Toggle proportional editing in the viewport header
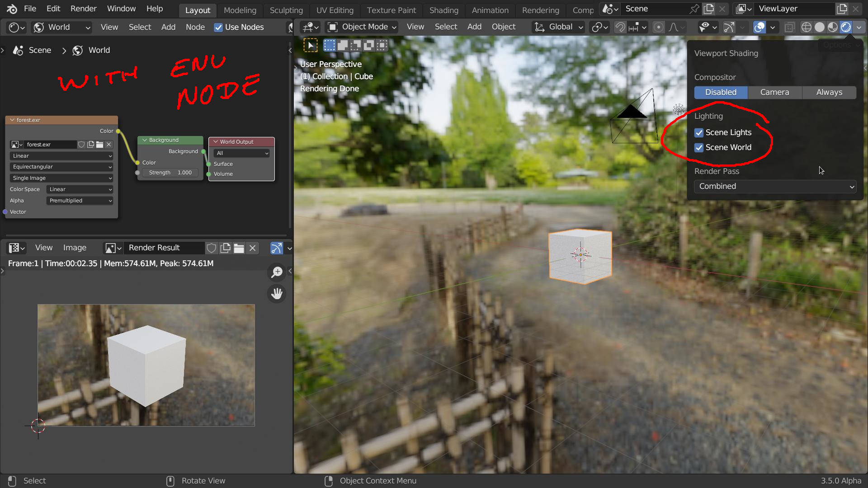 pyautogui.click(x=658, y=27)
